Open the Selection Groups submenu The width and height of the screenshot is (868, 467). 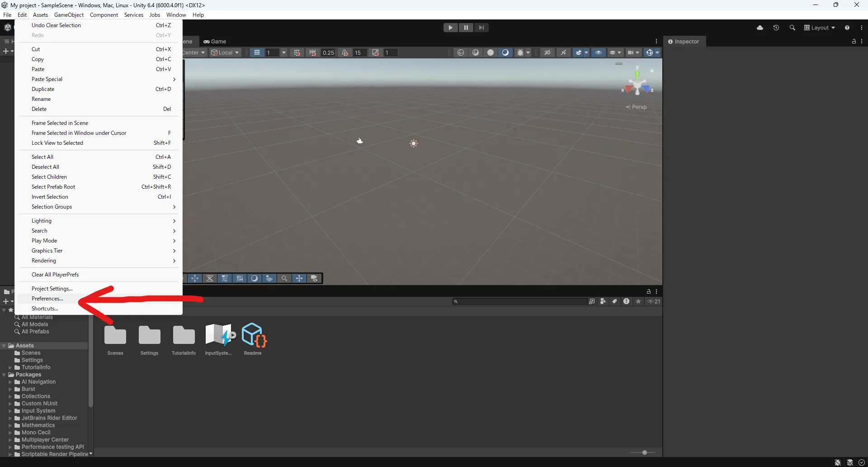tap(52, 207)
